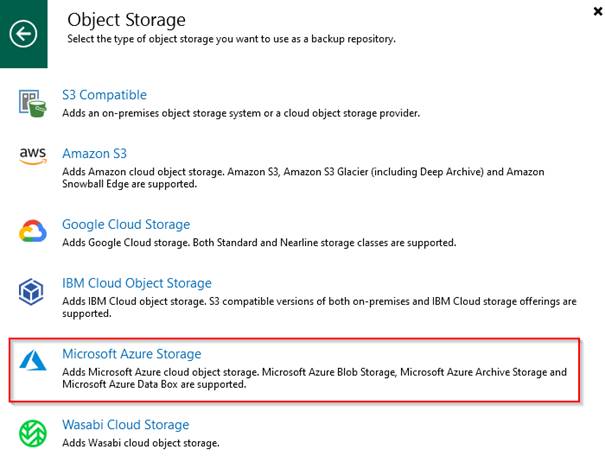Select Wasabi Cloud Storage link

(x=126, y=425)
